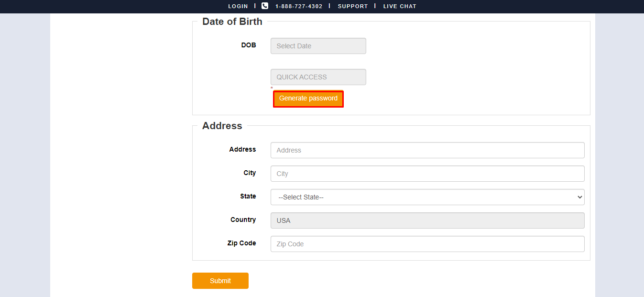Click the Zip Code field label
Screen dimensions: 644x297
click(x=241, y=243)
